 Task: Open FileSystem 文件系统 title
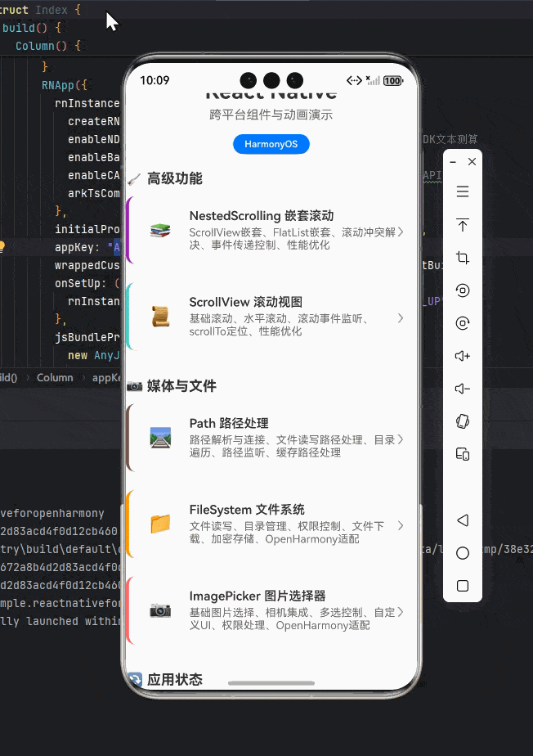tap(247, 510)
